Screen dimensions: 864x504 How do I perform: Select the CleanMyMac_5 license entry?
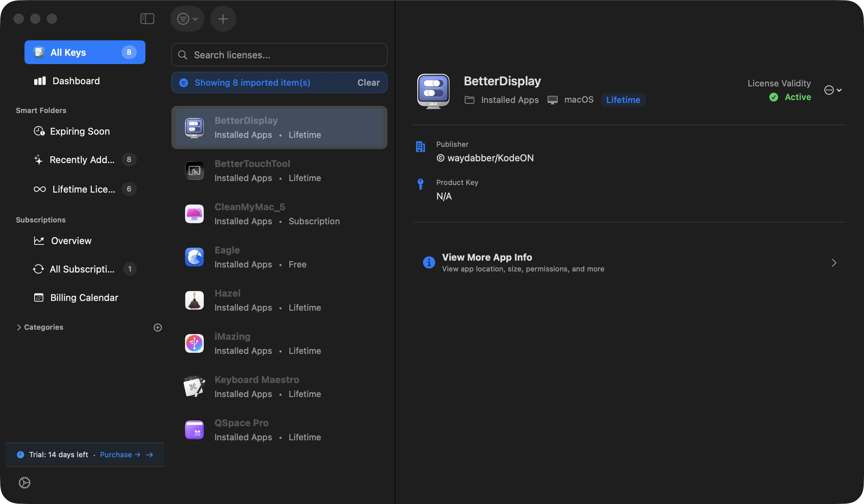pos(279,214)
